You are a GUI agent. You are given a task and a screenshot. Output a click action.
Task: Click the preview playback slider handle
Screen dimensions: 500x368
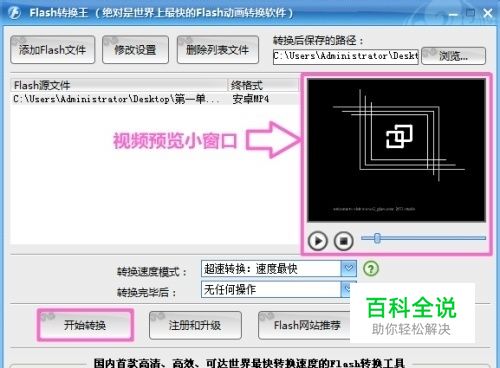coord(377,238)
